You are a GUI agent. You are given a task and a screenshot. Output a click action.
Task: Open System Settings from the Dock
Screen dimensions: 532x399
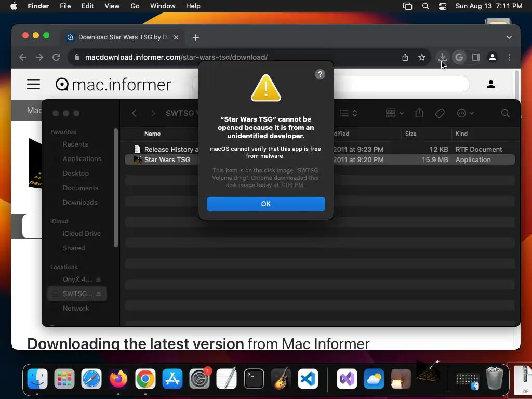(199, 379)
